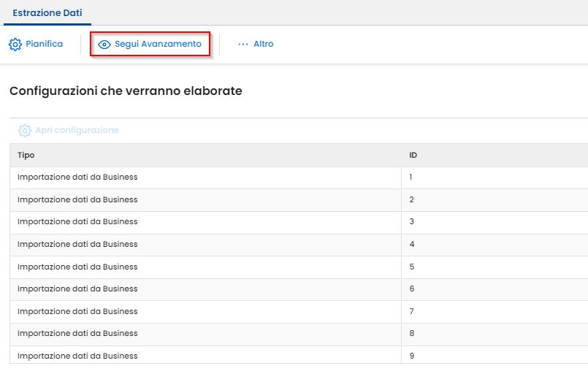Click the Apri configurazione gear icon
The image size is (588, 382).
tap(25, 131)
